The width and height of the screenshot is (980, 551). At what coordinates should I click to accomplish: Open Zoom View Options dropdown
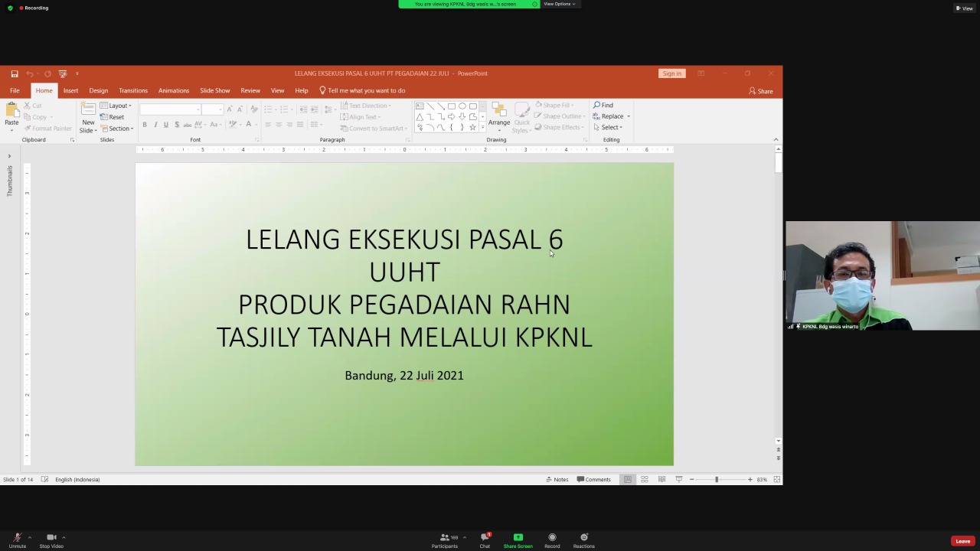click(559, 4)
